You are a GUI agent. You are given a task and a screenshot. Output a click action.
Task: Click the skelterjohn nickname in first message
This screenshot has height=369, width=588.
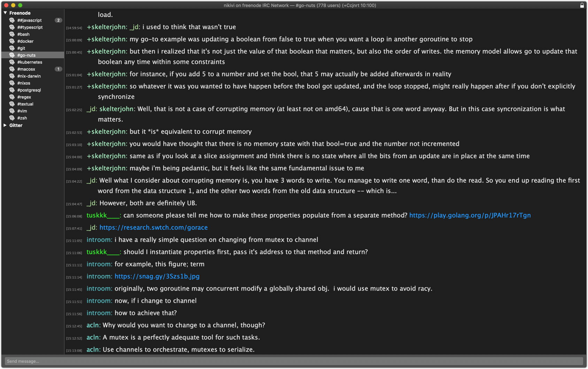click(108, 27)
